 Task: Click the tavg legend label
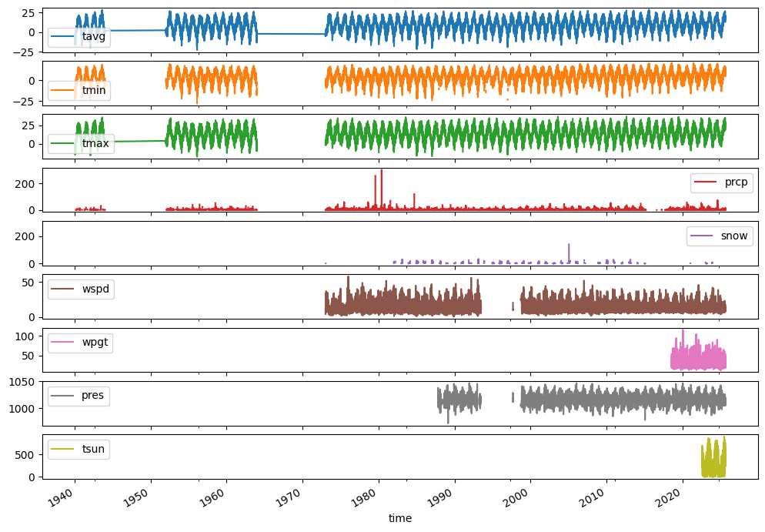pos(93,38)
